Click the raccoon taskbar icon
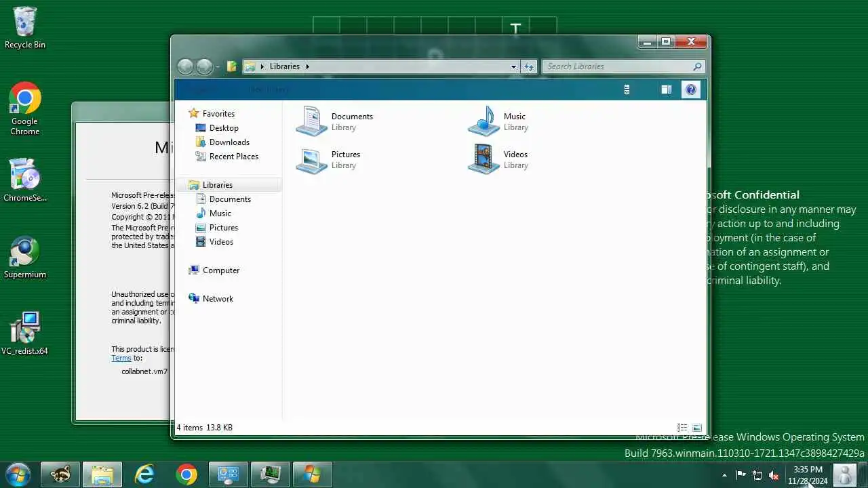Viewport: 868px width, 488px height. (60, 474)
